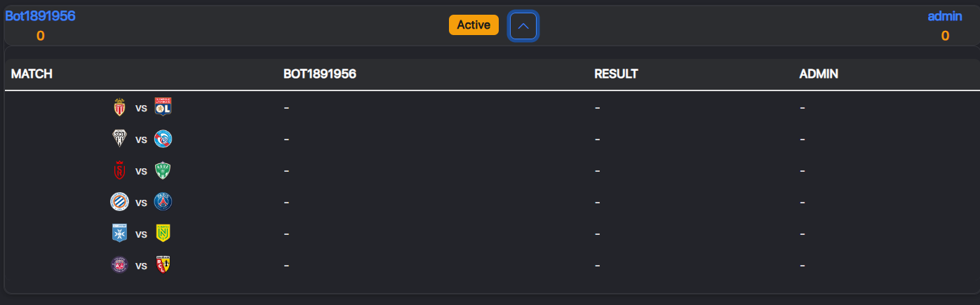Click the ADMIN column header
980x305 pixels.
[x=819, y=74]
